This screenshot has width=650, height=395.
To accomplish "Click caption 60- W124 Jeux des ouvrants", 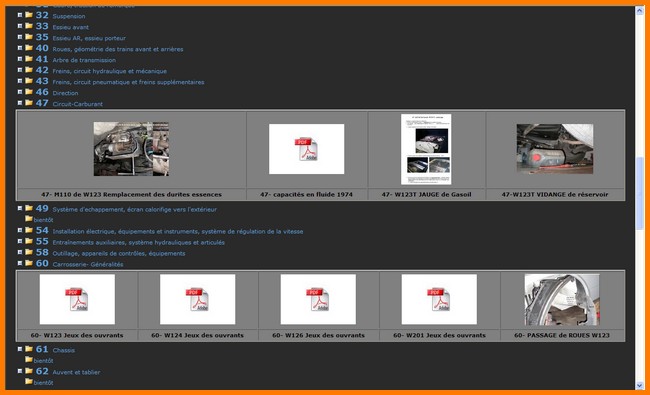I will tap(197, 335).
